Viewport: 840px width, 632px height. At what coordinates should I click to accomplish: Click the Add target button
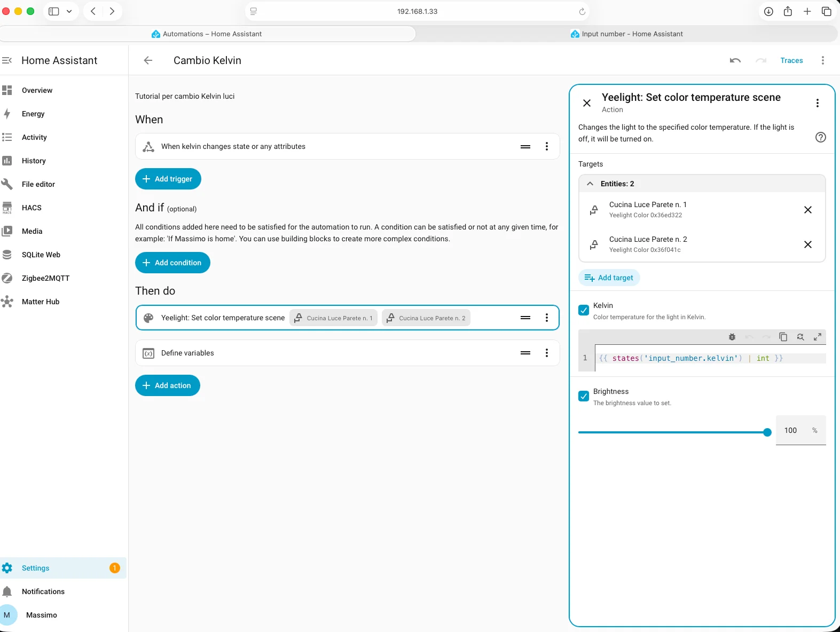(x=609, y=278)
